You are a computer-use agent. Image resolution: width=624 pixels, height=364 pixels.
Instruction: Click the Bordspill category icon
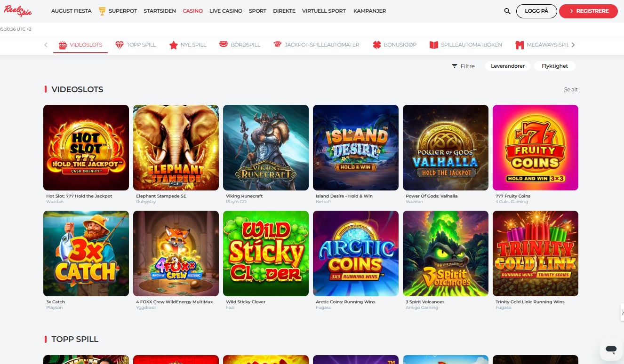[x=224, y=45]
